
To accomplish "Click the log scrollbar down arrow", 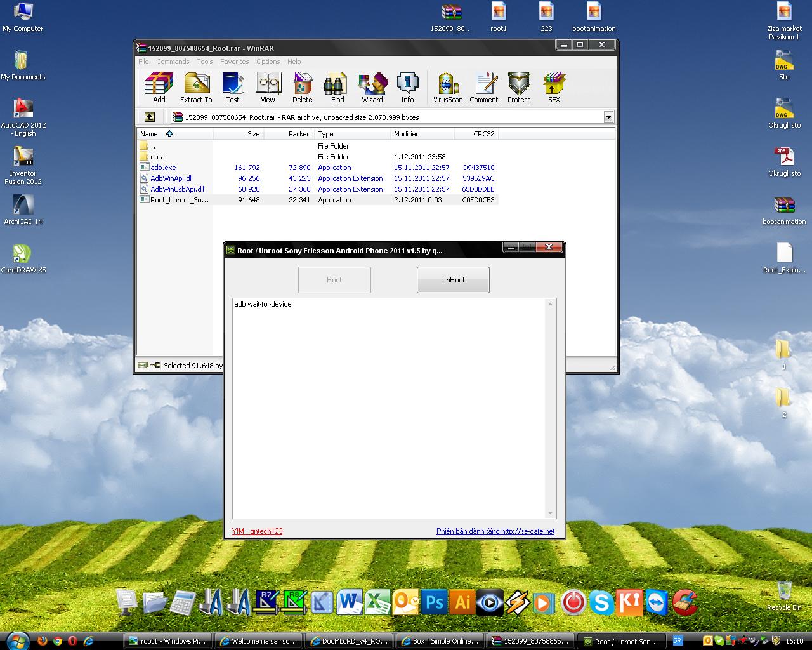I will (550, 513).
